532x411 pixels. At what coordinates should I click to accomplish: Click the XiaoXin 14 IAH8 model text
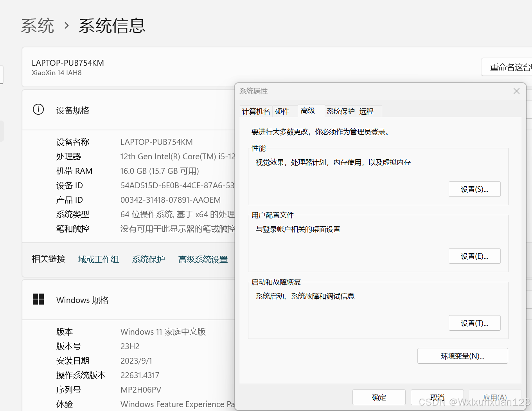pos(57,73)
